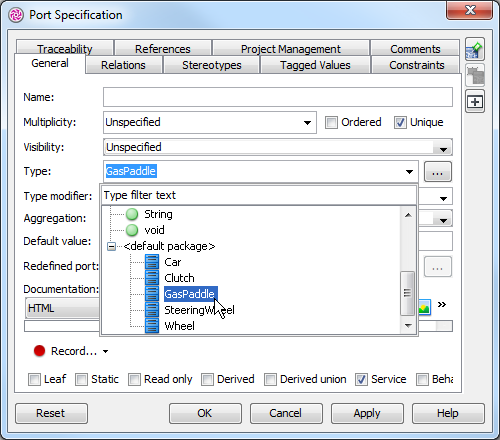Screen dimensions: 500x440
Task: Open the Visibility dropdown
Action: pos(443,147)
